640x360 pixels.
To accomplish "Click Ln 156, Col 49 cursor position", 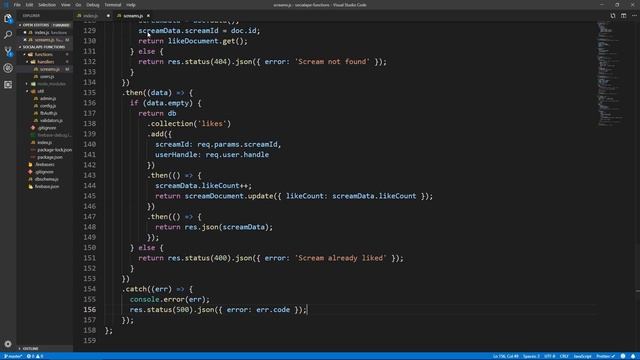I will click(505, 356).
